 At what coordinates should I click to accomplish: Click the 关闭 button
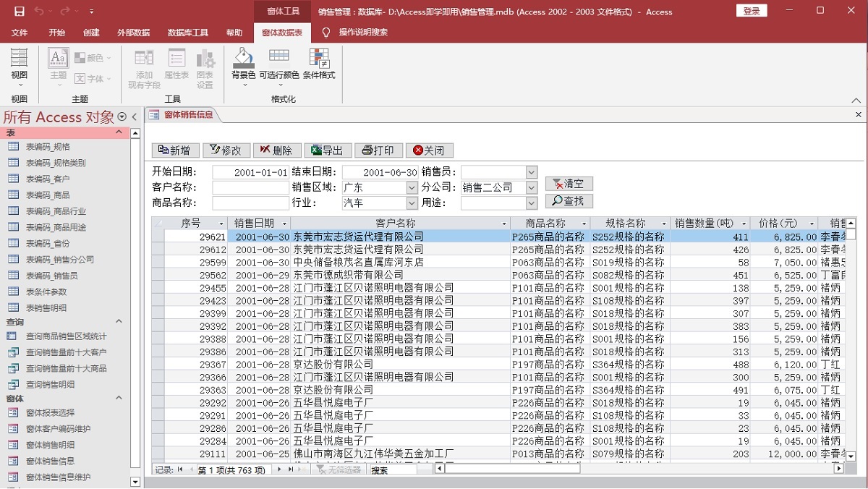tap(429, 150)
